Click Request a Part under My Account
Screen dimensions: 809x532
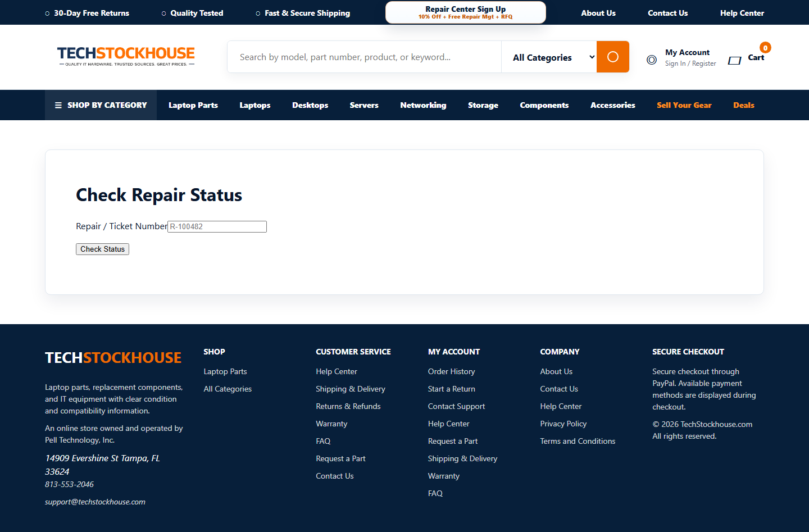pos(453,441)
